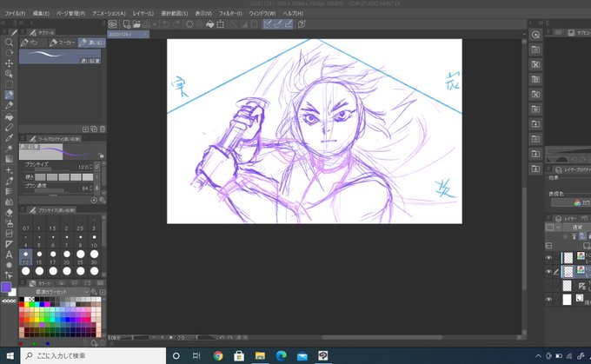Image resolution: width=591 pixels, height=364 pixels.
Task: Click the New document icon in command bar
Action: [x=127, y=24]
